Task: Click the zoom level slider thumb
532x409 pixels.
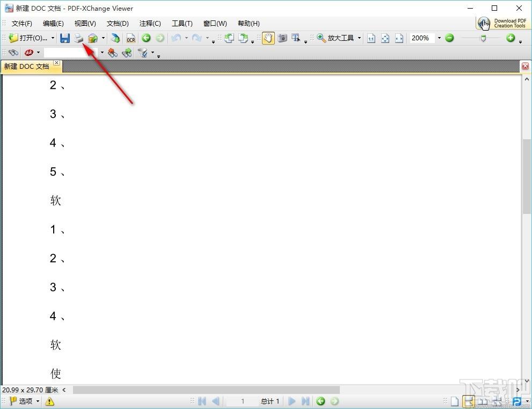Action: click(x=483, y=38)
